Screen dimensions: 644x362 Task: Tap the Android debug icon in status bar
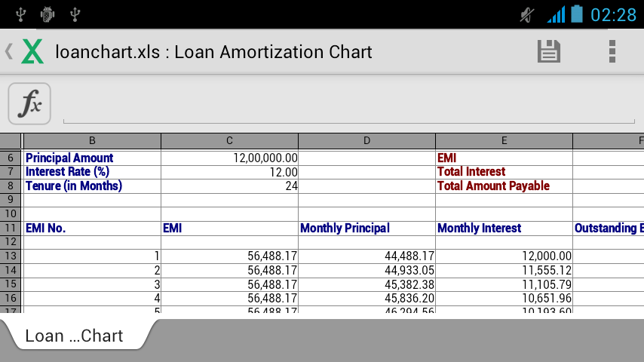pyautogui.click(x=48, y=14)
